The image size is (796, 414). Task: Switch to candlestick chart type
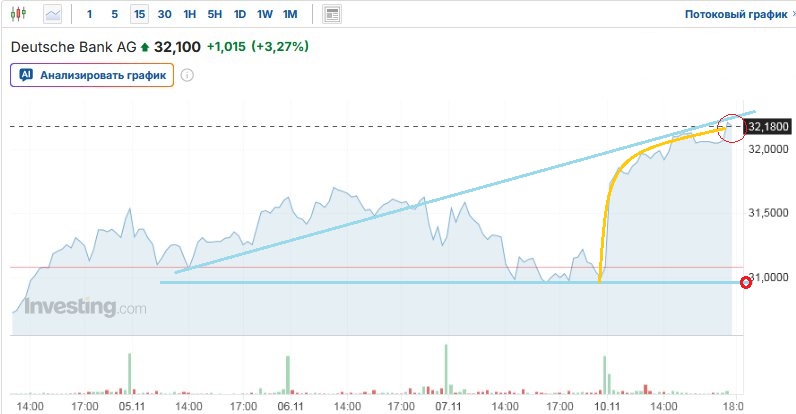(19, 15)
